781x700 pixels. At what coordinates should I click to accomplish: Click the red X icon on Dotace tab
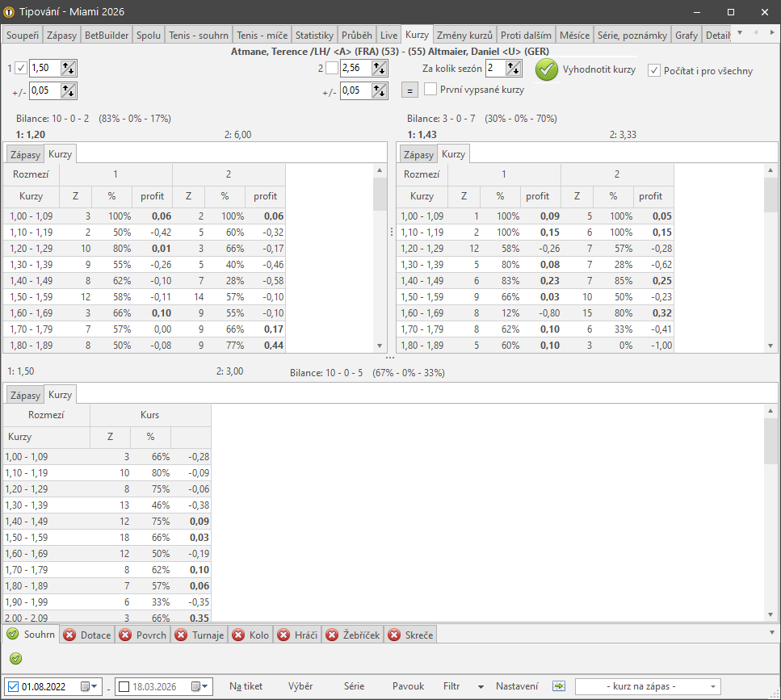pos(69,635)
